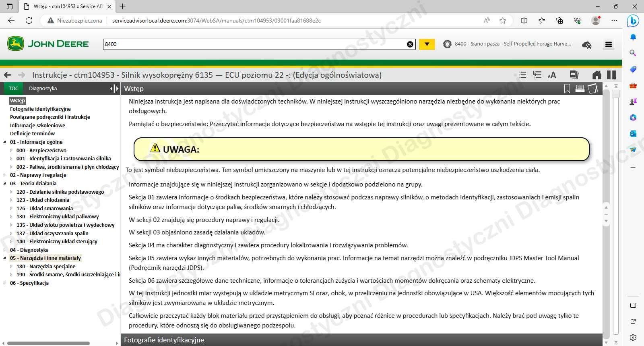Open the Outlook icon in Edge sidebar

(x=633, y=134)
